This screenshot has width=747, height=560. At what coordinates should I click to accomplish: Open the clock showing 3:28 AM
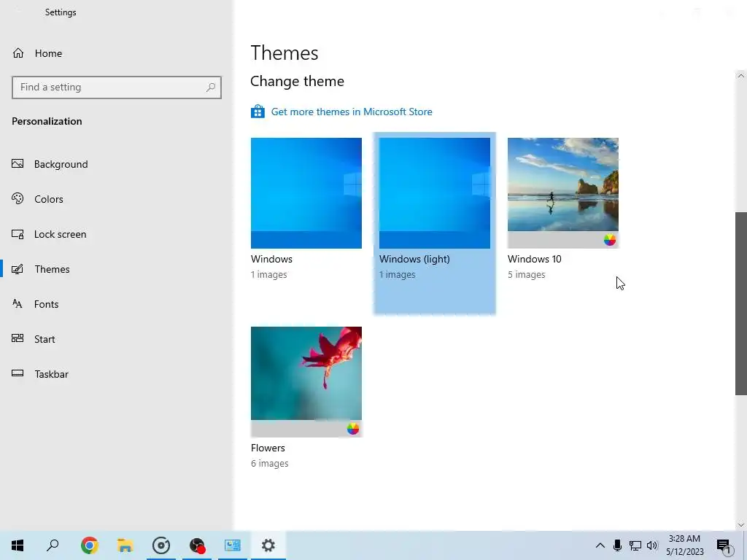pyautogui.click(x=684, y=545)
